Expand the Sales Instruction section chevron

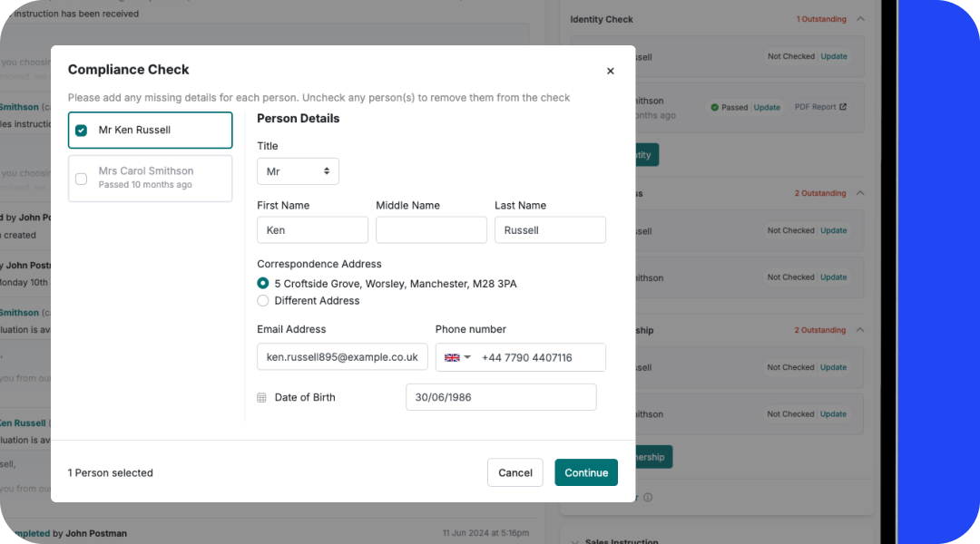[574, 541]
